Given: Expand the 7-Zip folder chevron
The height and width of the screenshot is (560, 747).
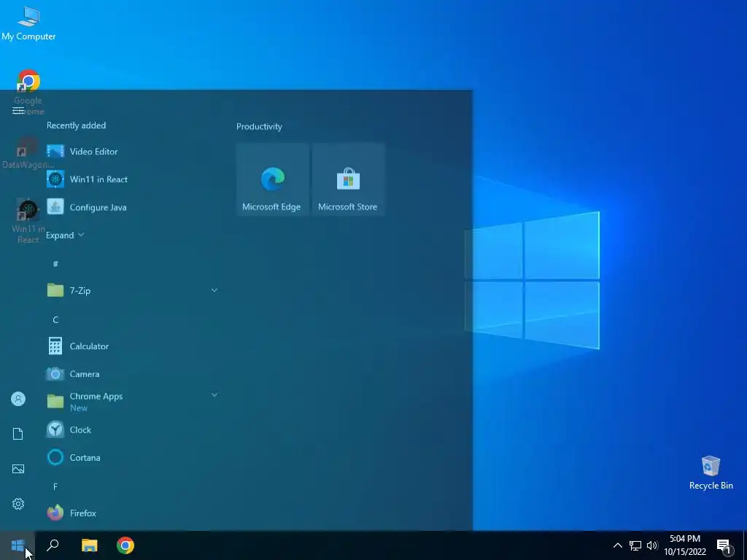Looking at the screenshot, I should 214,290.
